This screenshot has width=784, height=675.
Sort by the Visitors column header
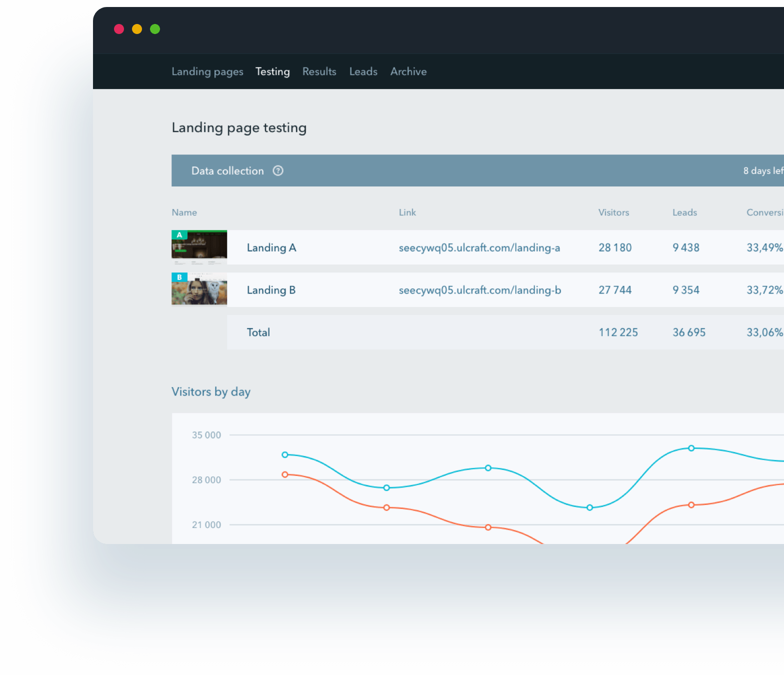613,212
